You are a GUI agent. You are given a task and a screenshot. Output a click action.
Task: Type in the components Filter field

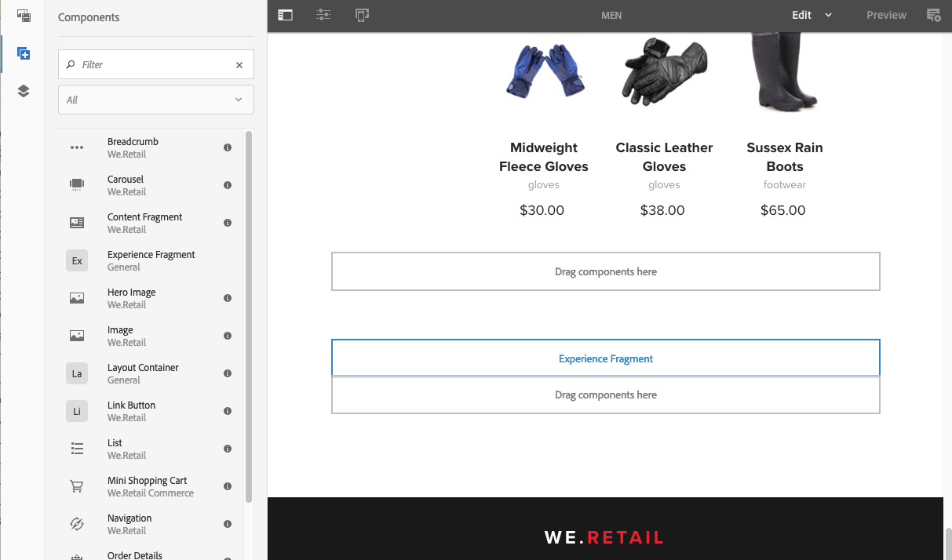point(153,65)
